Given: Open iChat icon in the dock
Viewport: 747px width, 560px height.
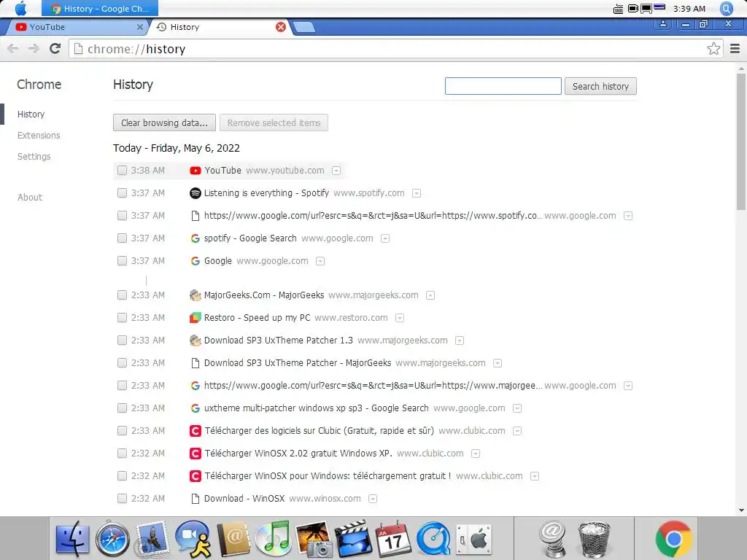Looking at the screenshot, I should coord(193,540).
